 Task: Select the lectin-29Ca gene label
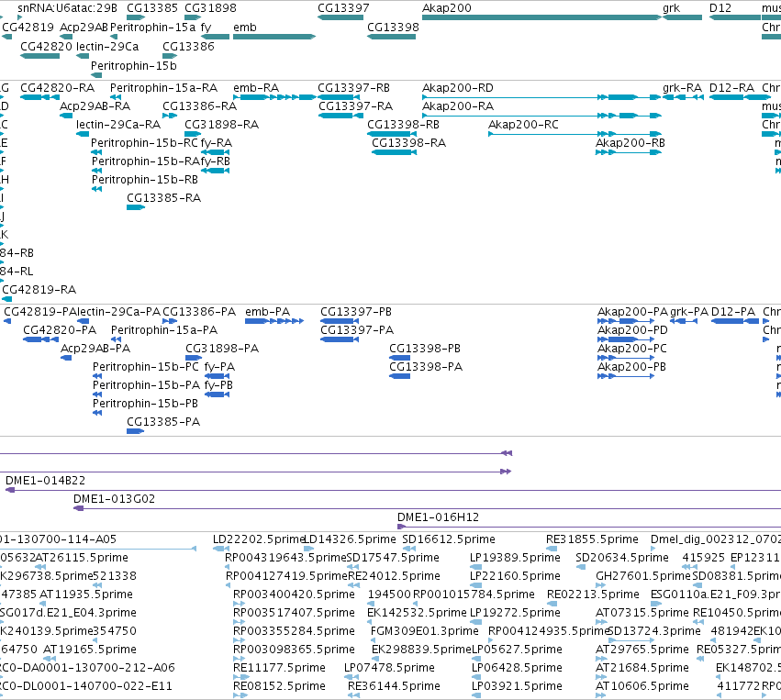click(107, 46)
